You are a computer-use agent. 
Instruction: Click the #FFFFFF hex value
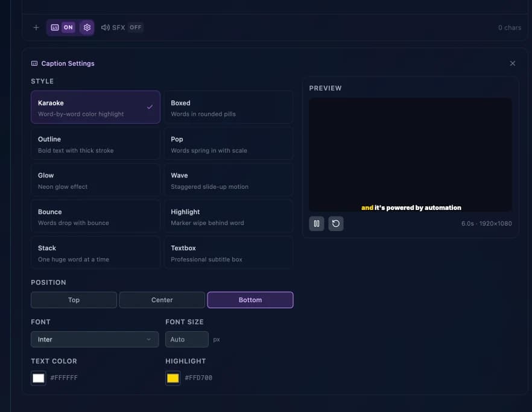[x=64, y=378]
